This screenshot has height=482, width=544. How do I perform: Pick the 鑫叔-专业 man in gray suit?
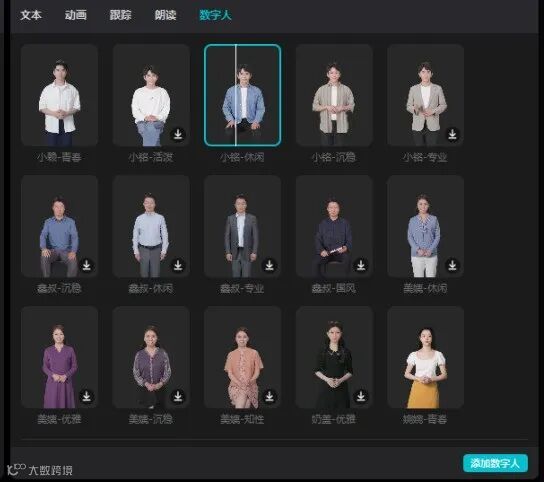pos(242,226)
